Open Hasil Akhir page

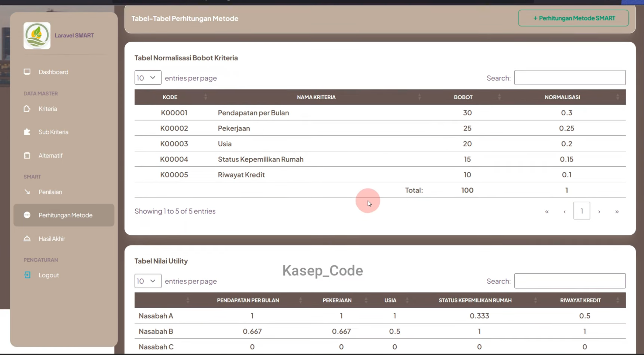[52, 238]
